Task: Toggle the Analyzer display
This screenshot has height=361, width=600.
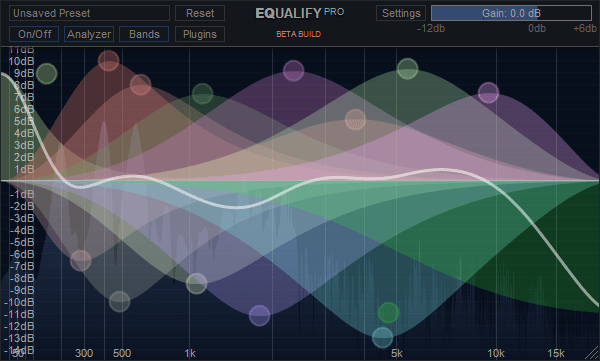Action: pos(89,34)
